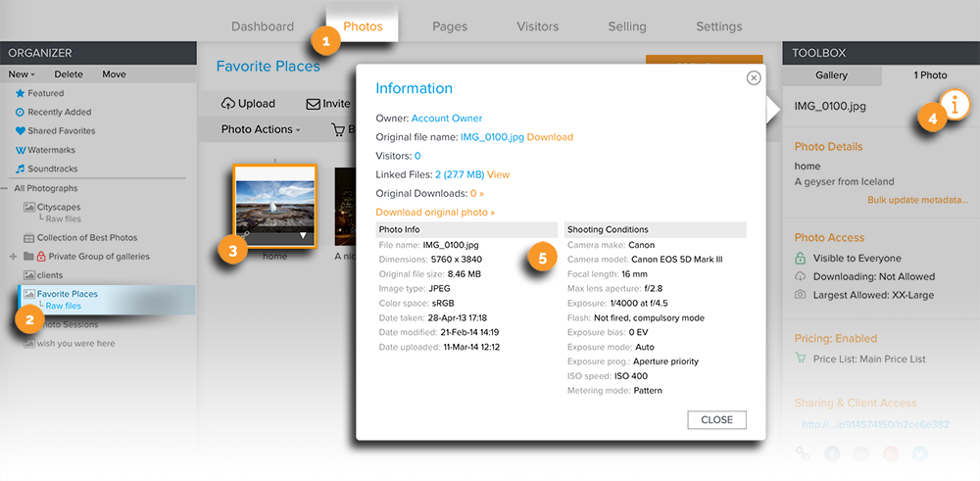This screenshot has height=481, width=980.
Task: Click View next to Linked Files
Action: point(498,174)
